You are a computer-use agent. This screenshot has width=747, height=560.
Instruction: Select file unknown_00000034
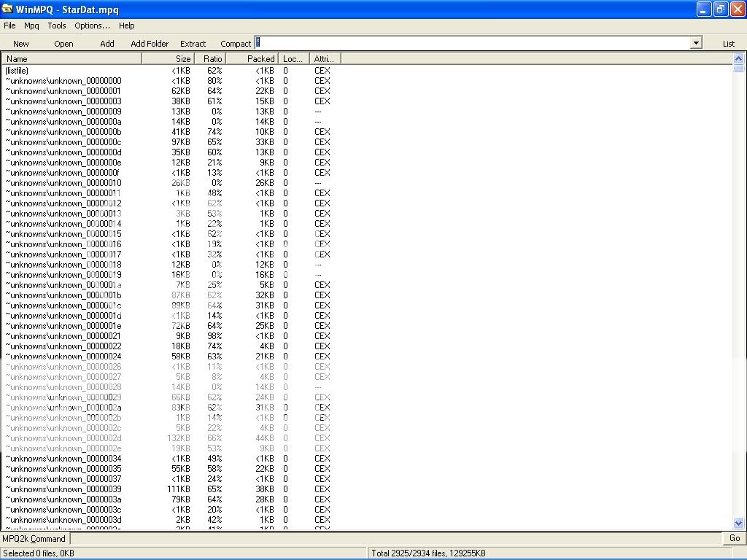[63, 459]
